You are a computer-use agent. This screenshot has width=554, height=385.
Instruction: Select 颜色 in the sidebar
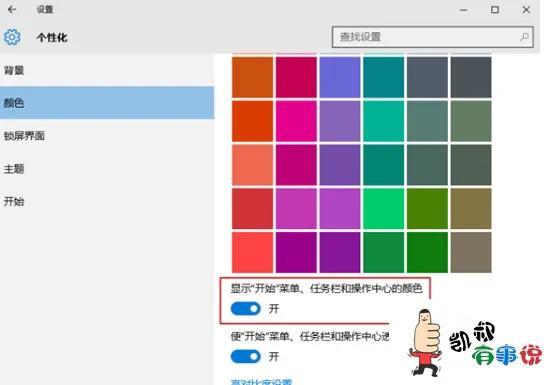pos(107,103)
